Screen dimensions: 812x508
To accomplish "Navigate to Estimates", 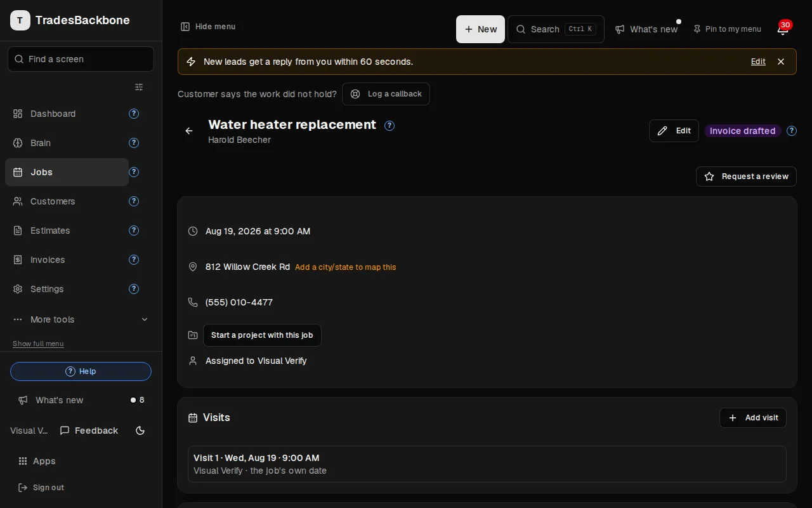I will pos(67,231).
